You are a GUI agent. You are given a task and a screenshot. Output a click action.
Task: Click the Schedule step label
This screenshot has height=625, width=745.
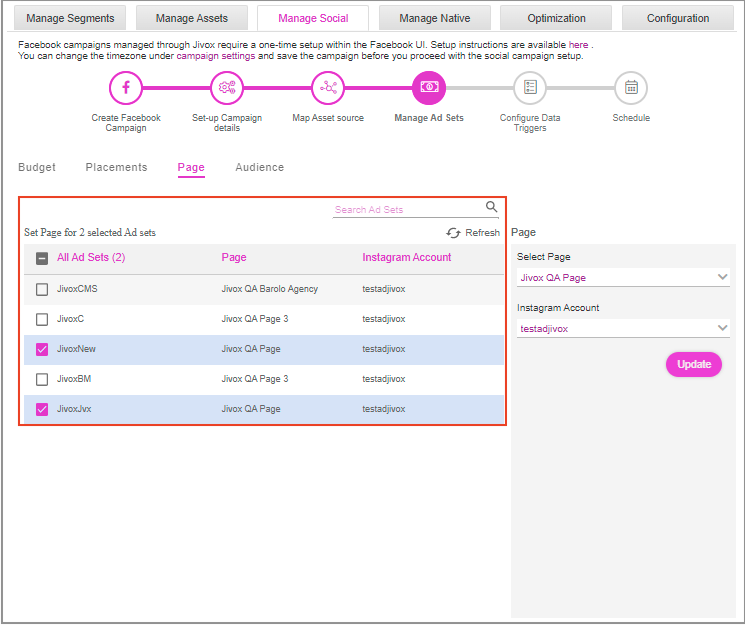point(631,118)
